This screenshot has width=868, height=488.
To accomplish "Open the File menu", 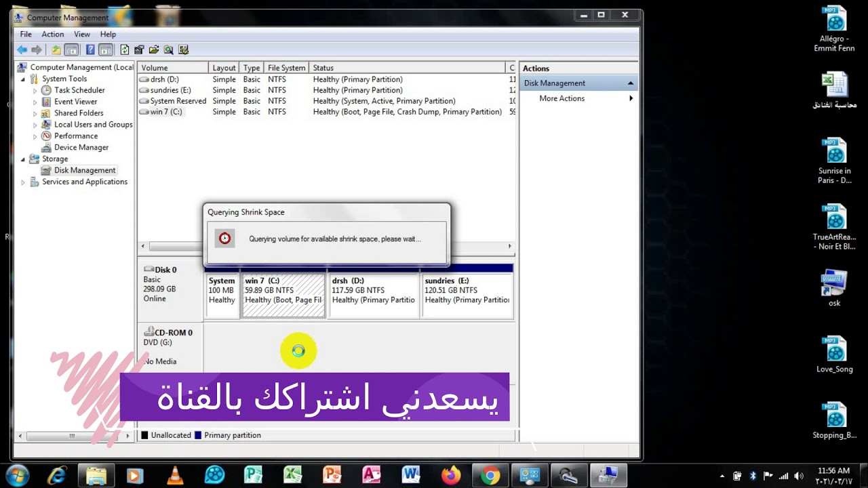I will [26, 34].
